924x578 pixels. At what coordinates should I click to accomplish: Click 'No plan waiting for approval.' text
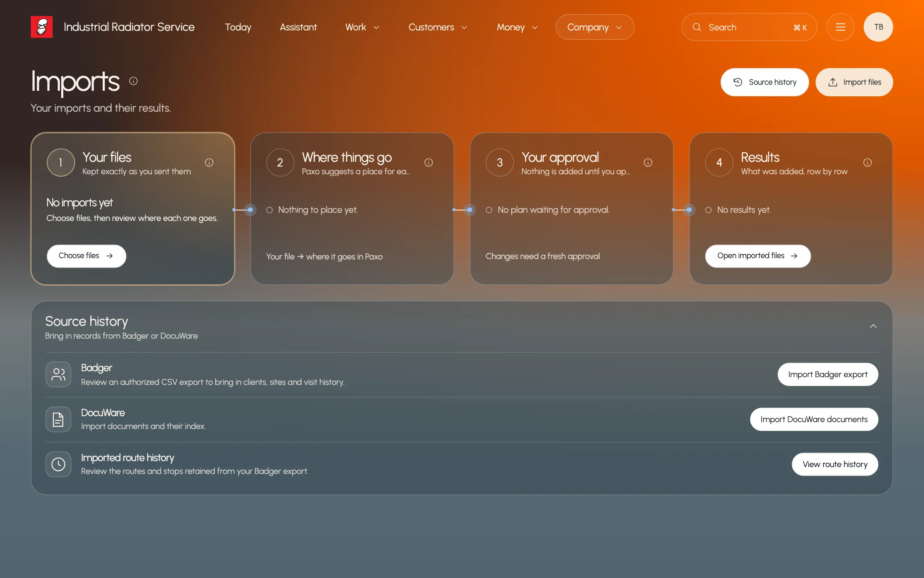tap(554, 210)
